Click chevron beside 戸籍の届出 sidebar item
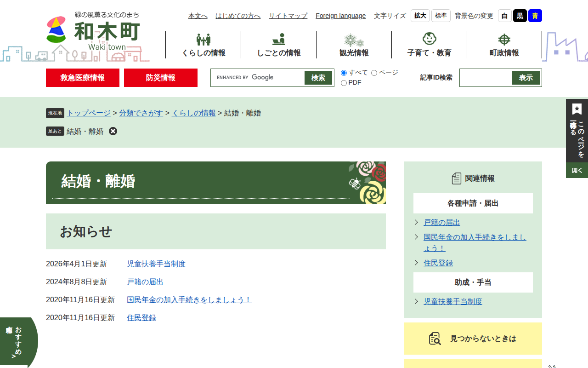This screenshot has width=588, height=368. pos(416,222)
